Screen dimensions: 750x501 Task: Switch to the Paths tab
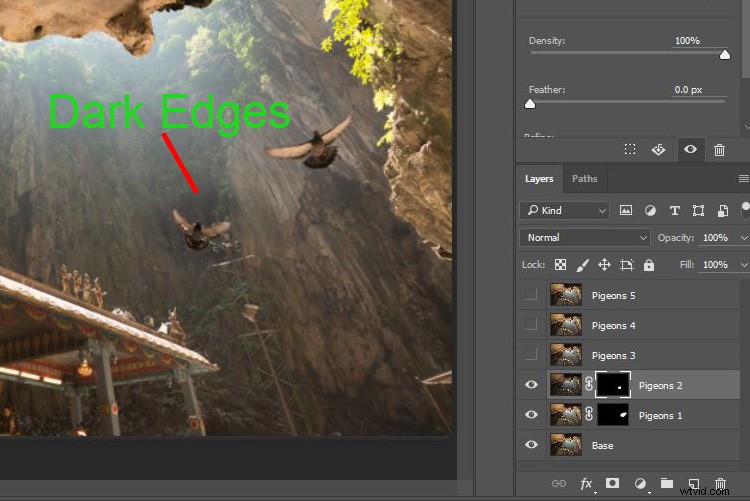coord(585,178)
